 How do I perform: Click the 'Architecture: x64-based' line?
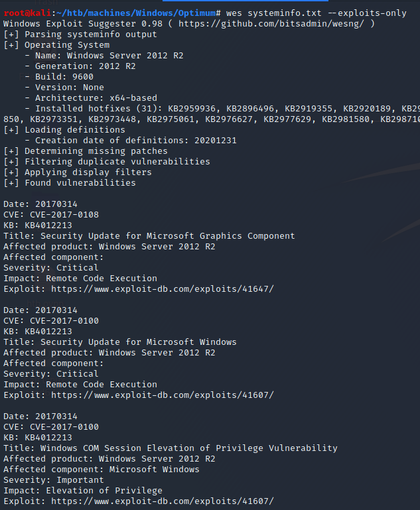(96, 98)
